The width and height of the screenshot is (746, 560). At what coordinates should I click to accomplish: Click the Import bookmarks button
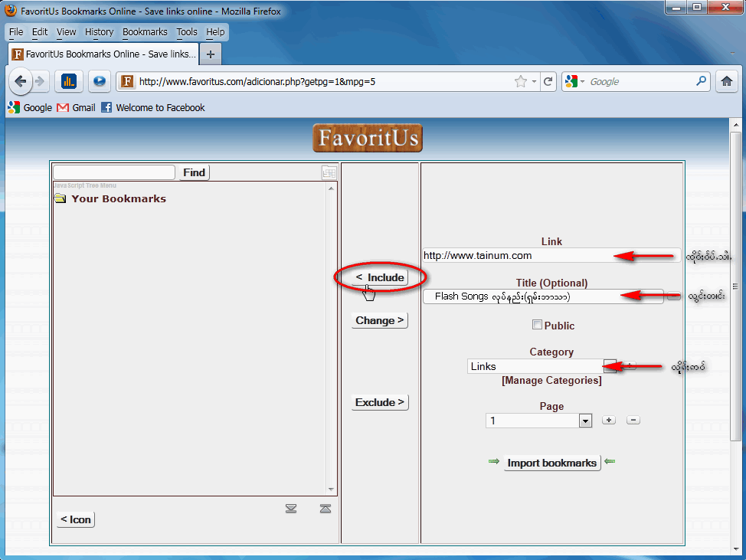pyautogui.click(x=552, y=463)
